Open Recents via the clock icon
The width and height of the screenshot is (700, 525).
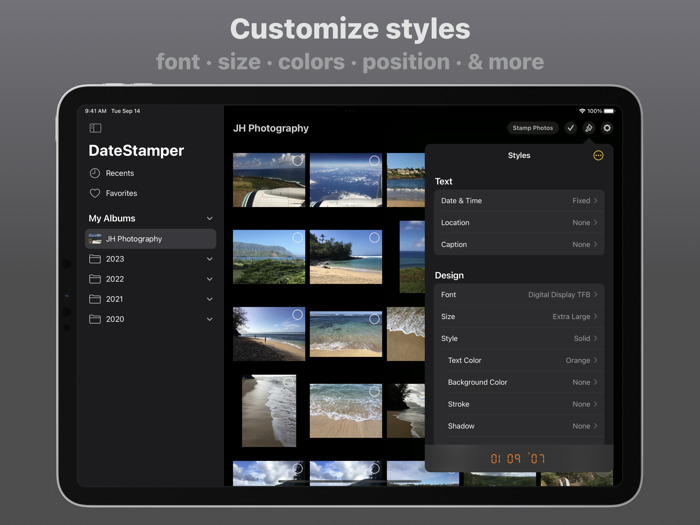click(x=95, y=173)
